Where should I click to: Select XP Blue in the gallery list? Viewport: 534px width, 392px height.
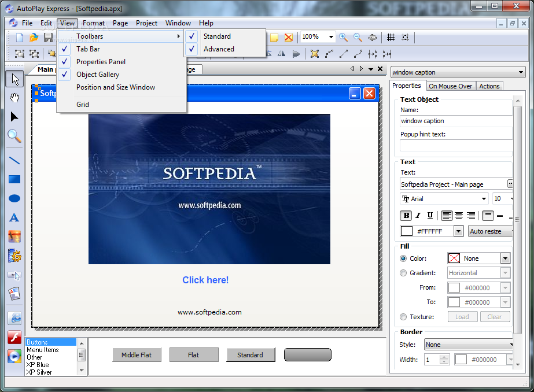38,364
